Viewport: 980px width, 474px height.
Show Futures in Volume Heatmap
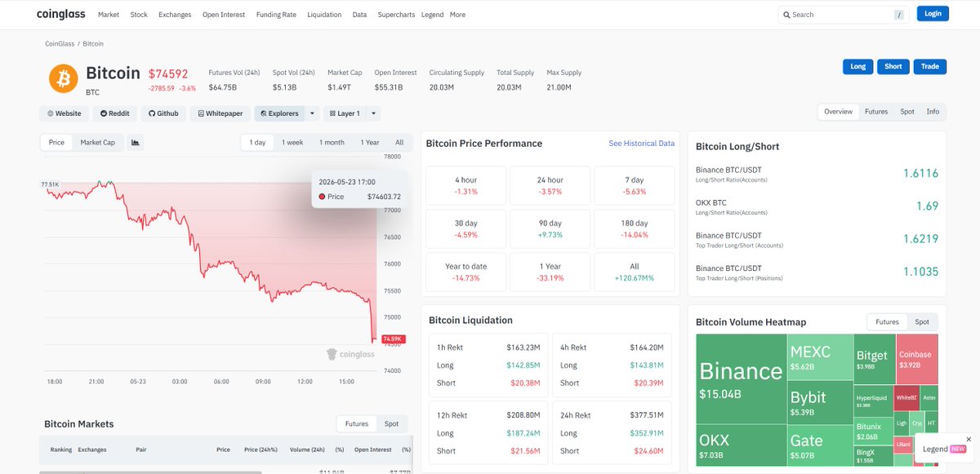point(887,322)
